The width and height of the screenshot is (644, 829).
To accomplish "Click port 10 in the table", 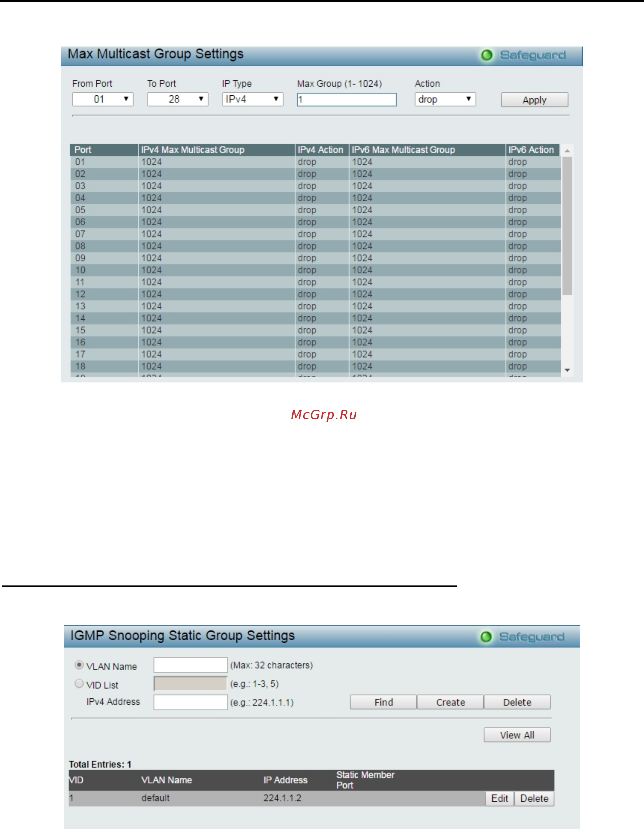I will pos(80,270).
